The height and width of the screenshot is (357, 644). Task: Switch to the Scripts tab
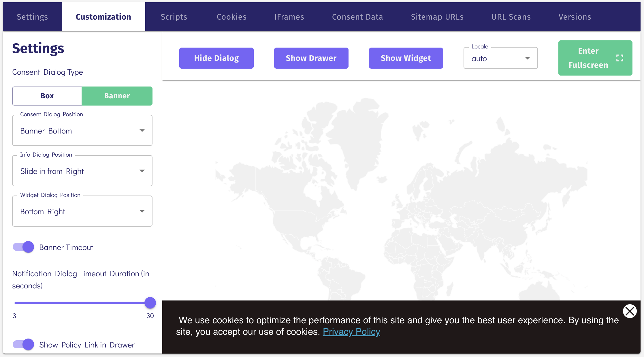pyautogui.click(x=174, y=17)
